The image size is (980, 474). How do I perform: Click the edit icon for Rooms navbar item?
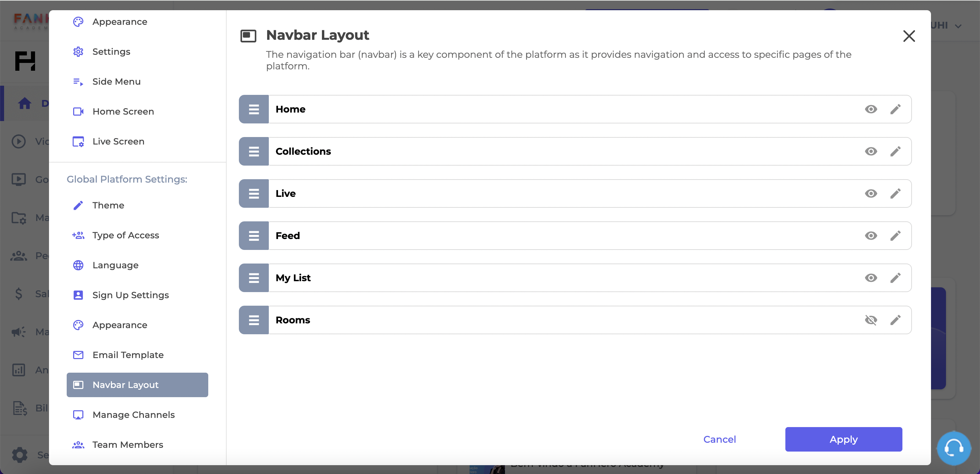click(895, 320)
